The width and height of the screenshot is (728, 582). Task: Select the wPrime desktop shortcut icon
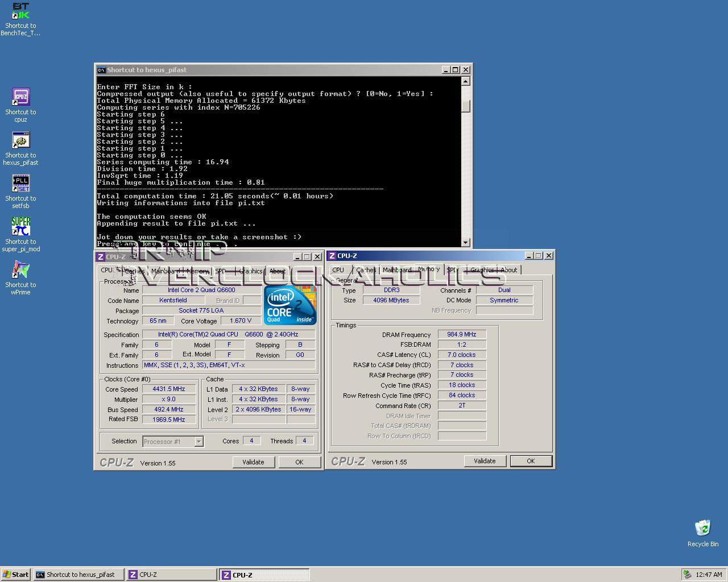pos(20,270)
